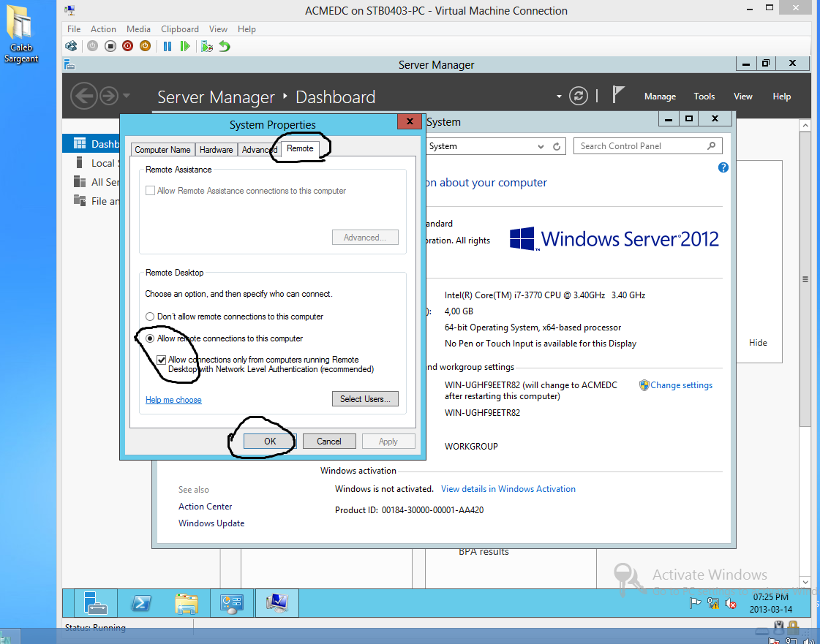Screen dimensions: 820x644
Task: Open the File menu of VM Connection
Action: pos(74,29)
